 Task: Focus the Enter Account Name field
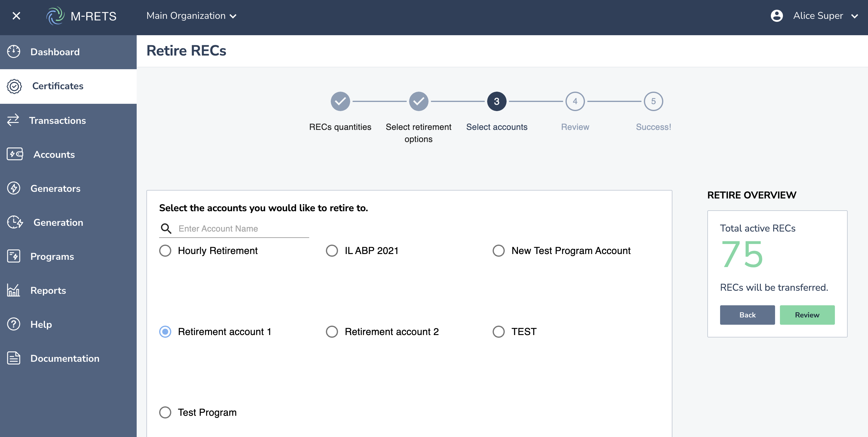[x=243, y=229]
